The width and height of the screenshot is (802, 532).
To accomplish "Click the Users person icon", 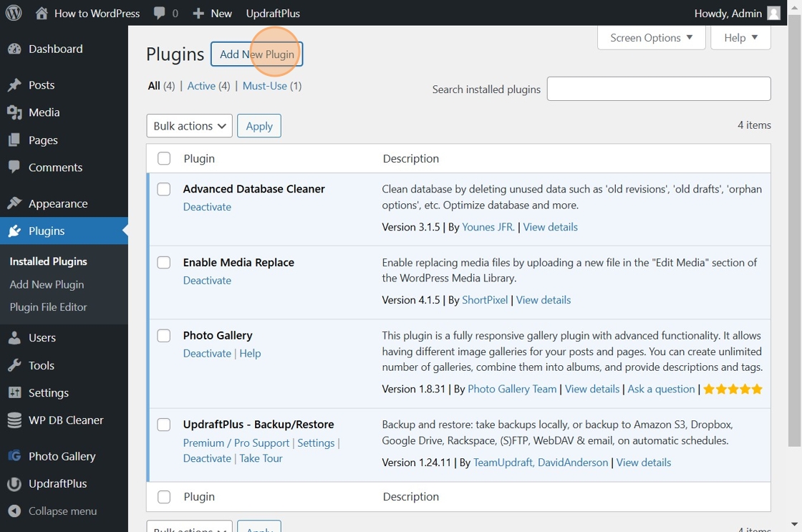I will [14, 338].
